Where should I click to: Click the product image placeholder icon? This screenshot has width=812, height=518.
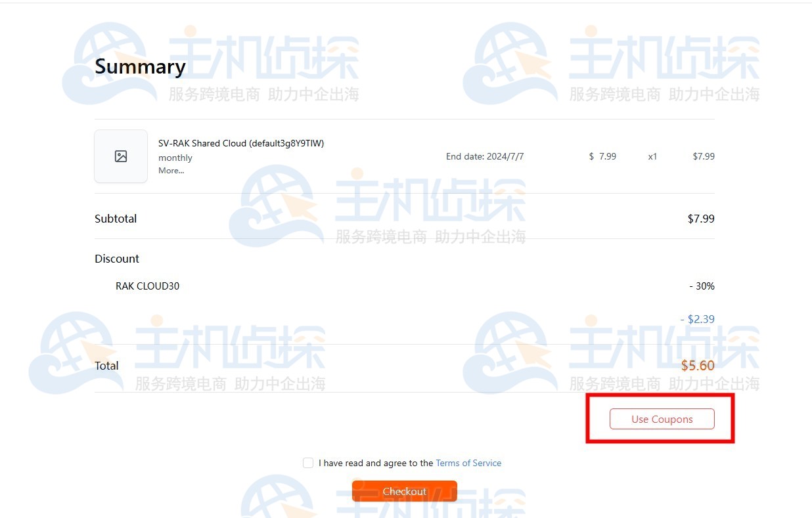pos(121,156)
